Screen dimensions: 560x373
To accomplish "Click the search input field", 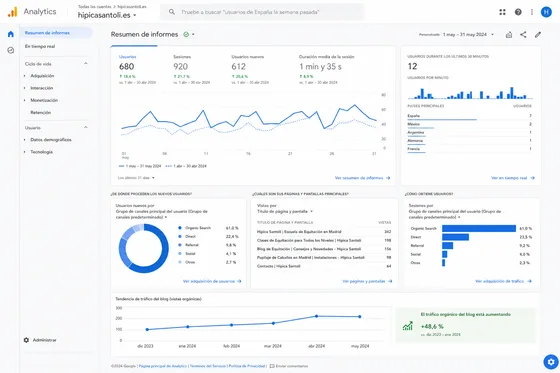I will coord(262,12).
